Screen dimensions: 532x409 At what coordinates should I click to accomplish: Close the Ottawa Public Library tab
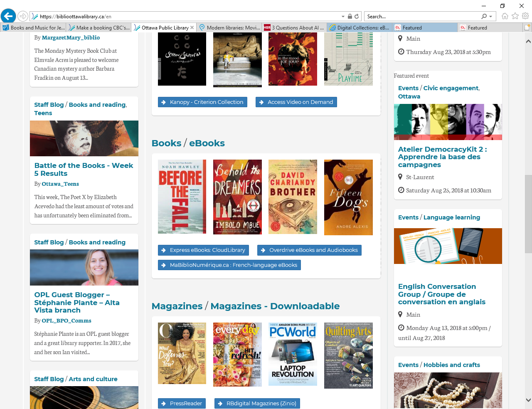(192, 27)
